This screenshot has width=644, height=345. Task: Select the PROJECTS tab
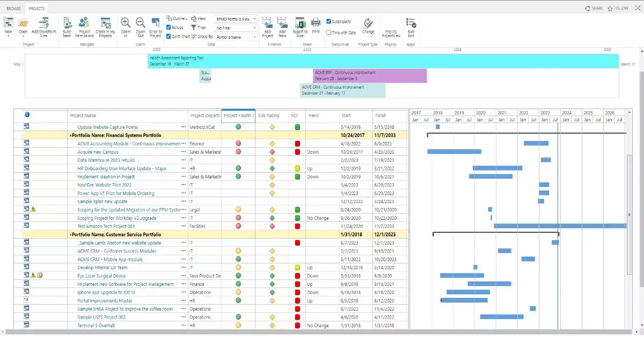36,8
